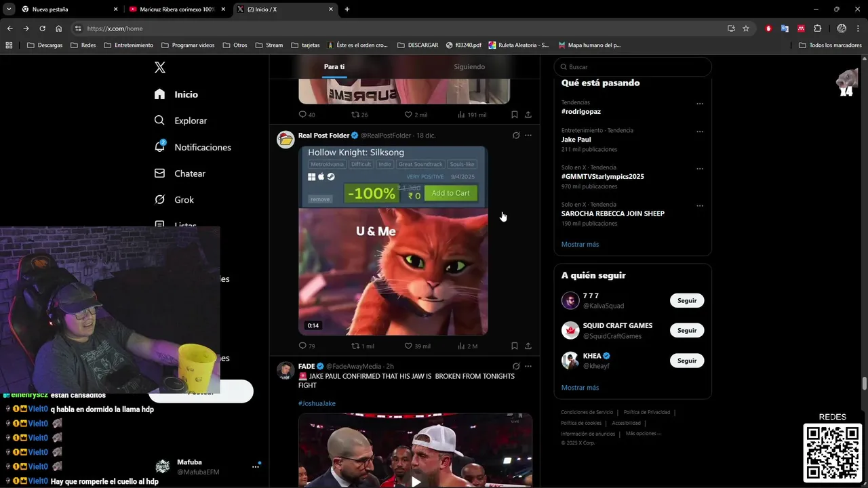The image size is (868, 488).
Task: Open the Stream bookmark folder
Action: pyautogui.click(x=269, y=45)
